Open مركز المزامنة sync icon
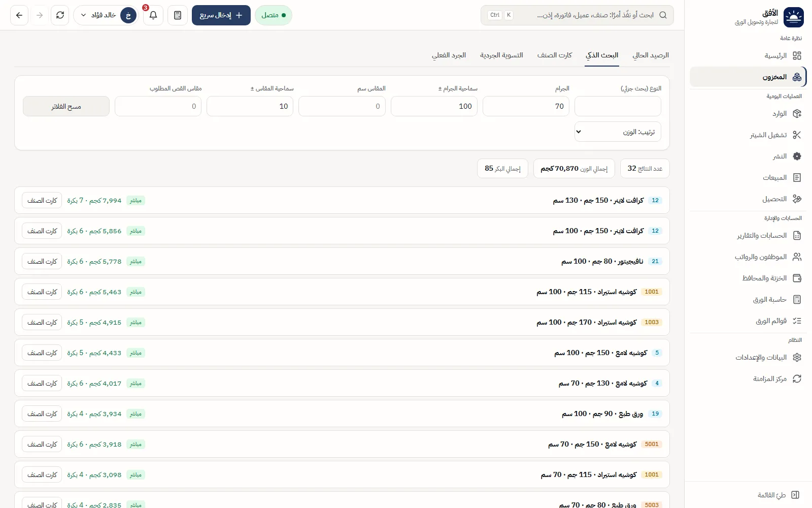 (797, 379)
